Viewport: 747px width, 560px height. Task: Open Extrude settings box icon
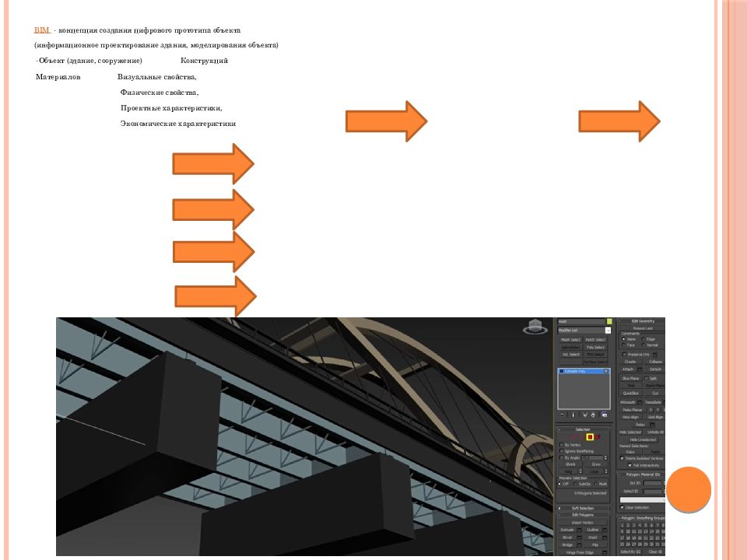tap(579, 530)
